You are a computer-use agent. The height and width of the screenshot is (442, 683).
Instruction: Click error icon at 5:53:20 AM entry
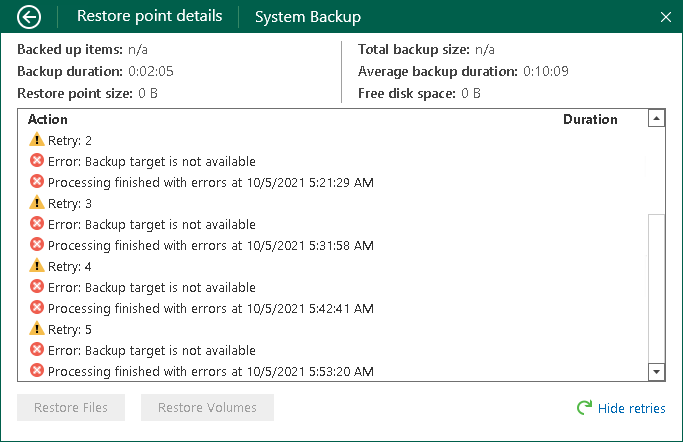(37, 371)
